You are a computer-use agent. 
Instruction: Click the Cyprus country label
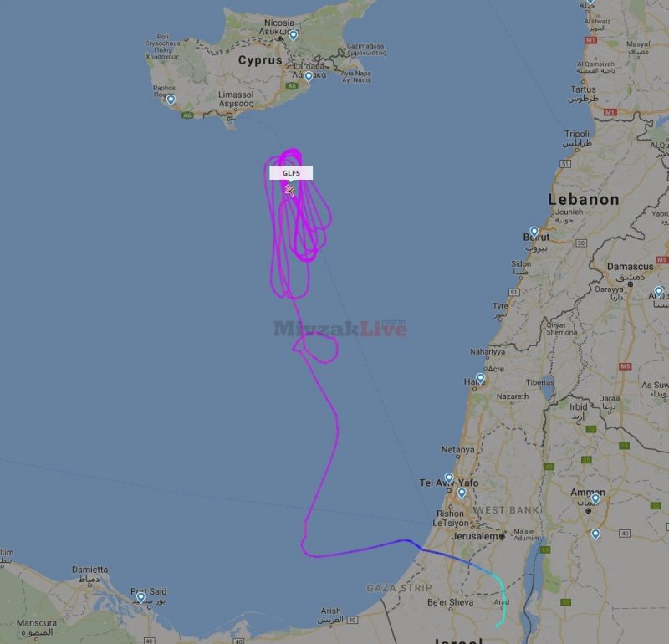(x=260, y=60)
